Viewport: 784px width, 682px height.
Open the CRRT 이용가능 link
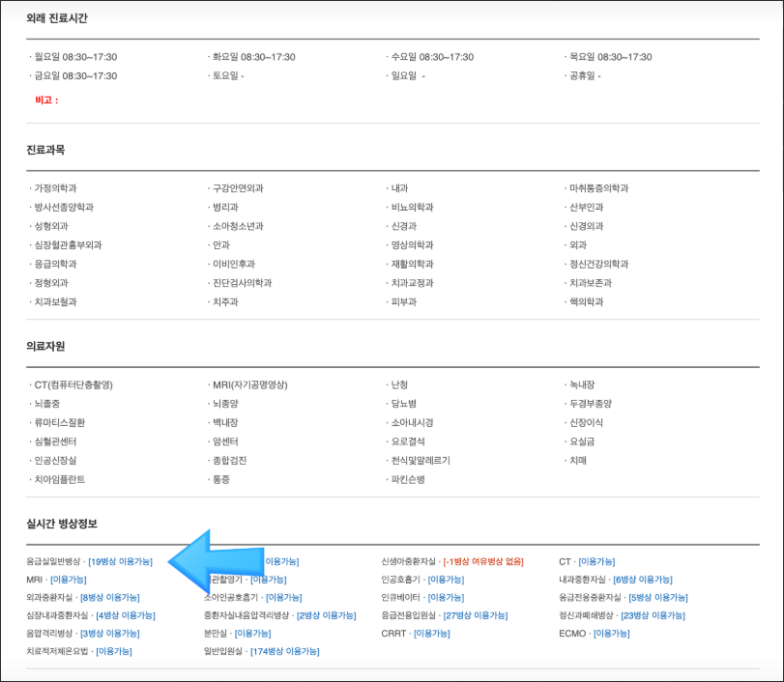[430, 634]
